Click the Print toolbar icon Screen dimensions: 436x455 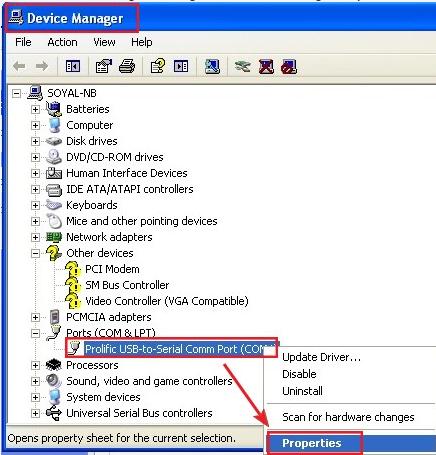[x=127, y=66]
